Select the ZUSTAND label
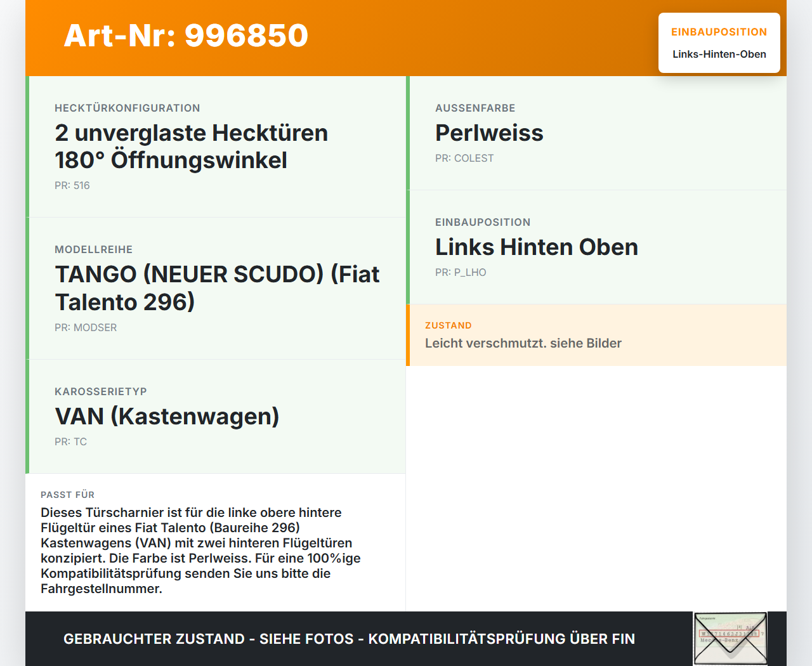This screenshot has height=666, width=812. 449,325
